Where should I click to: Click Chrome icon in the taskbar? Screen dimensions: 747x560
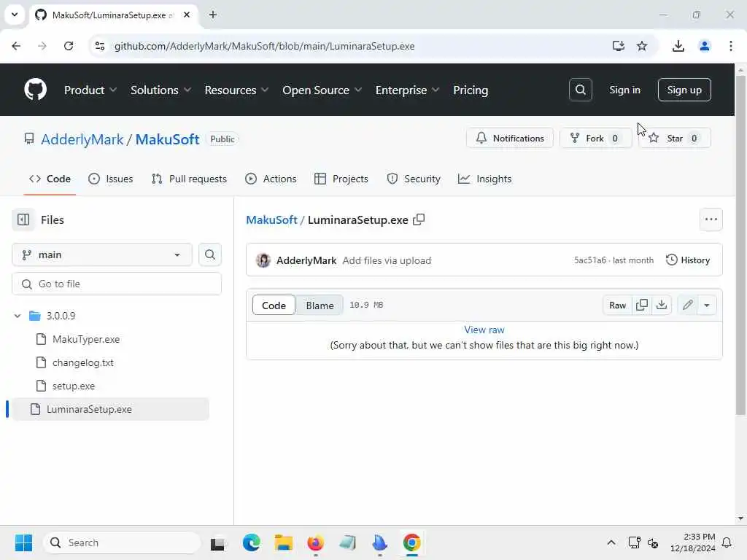411,542
